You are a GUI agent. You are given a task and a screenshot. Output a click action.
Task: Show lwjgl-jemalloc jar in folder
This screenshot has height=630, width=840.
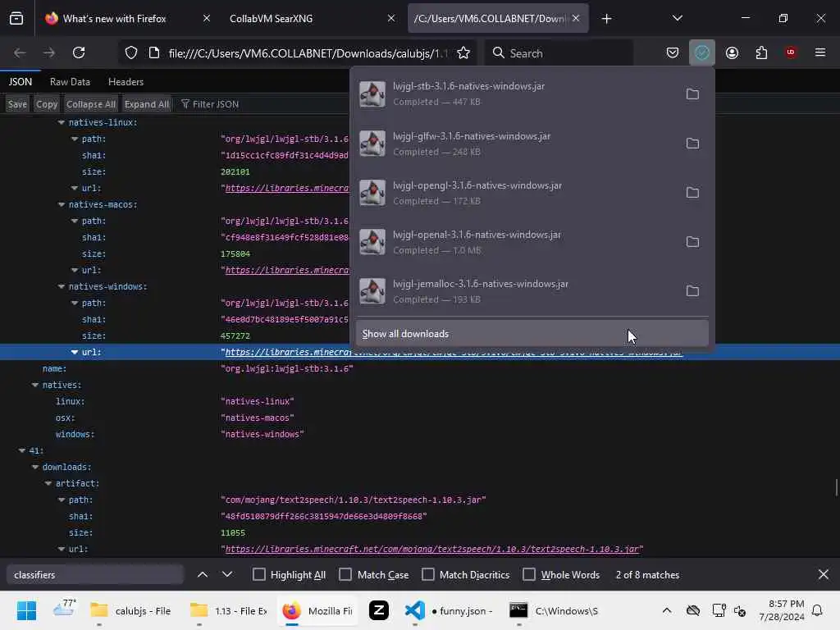692,291
